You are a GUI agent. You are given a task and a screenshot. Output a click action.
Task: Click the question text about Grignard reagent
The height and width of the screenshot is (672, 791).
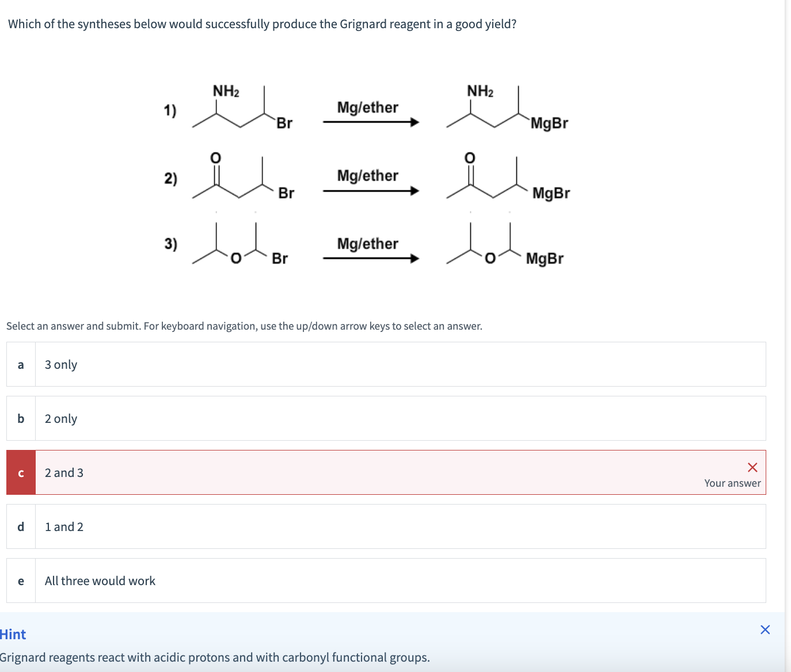coord(260,24)
